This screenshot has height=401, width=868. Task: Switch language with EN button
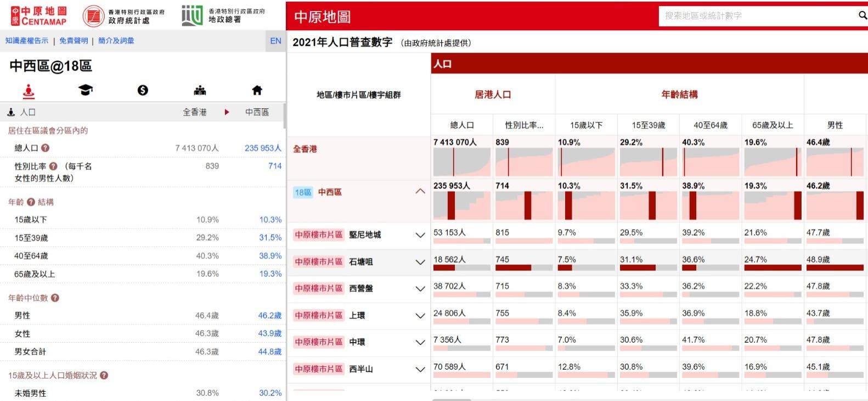click(275, 41)
